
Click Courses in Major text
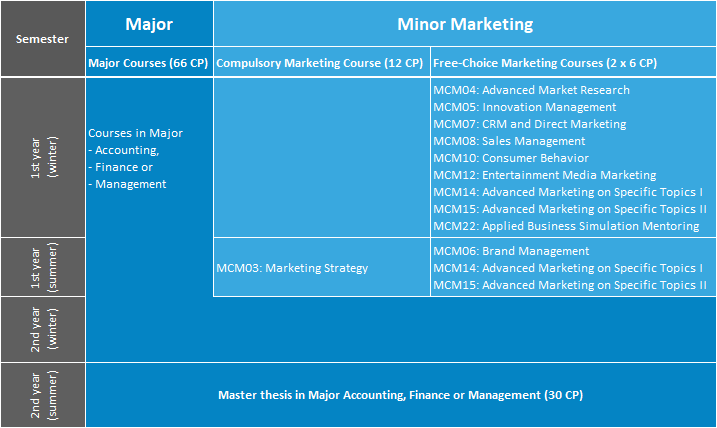pyautogui.click(x=135, y=133)
